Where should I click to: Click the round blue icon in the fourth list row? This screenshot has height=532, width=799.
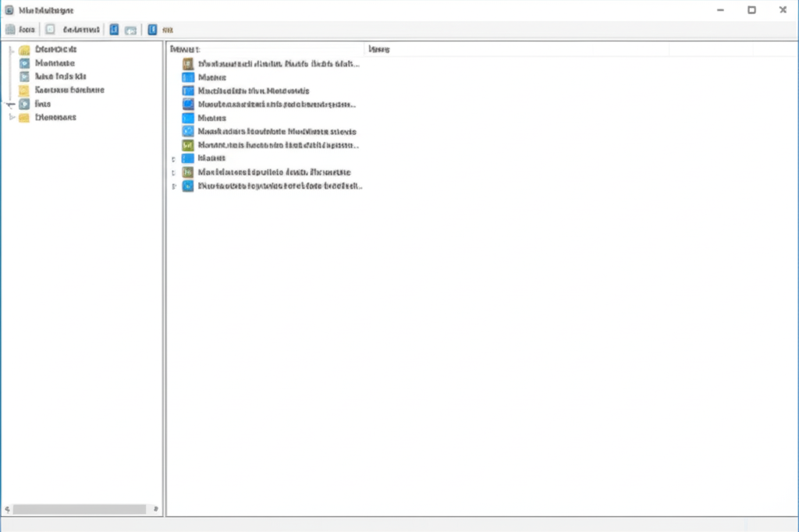188,104
